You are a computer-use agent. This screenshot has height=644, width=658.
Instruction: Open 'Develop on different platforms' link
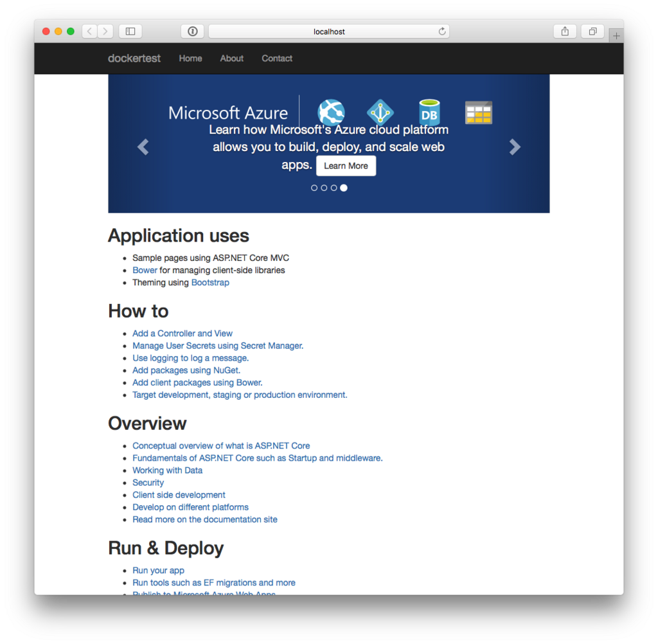click(190, 507)
